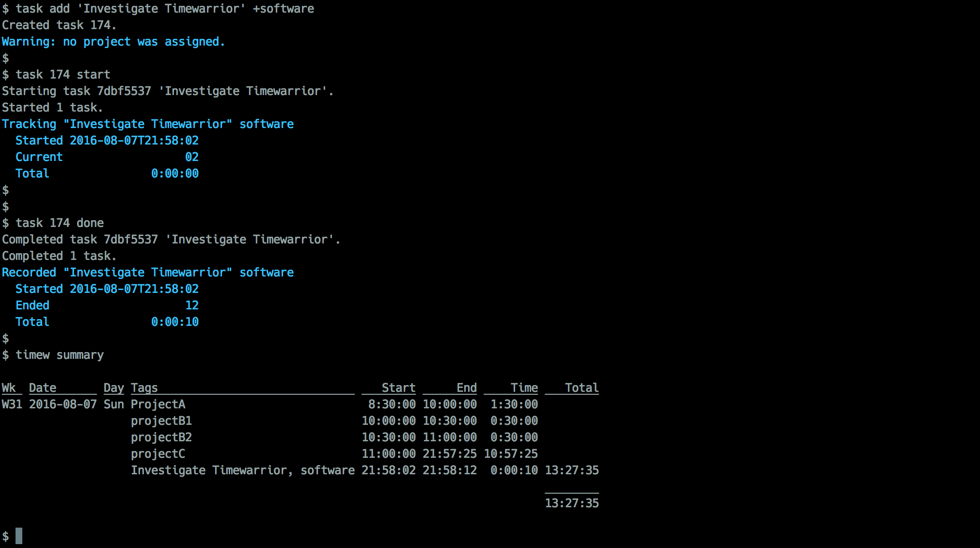This screenshot has height=548, width=980.
Task: Click the terminal cursor at the last prompt
Action: coord(19,536)
